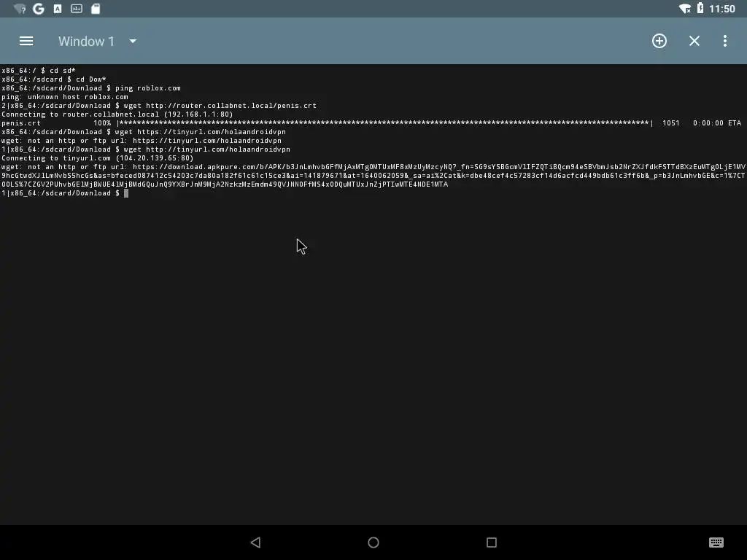Click the 'ping roblox.com' command line
Image resolution: width=747 pixels, height=560 pixels.
91,88
